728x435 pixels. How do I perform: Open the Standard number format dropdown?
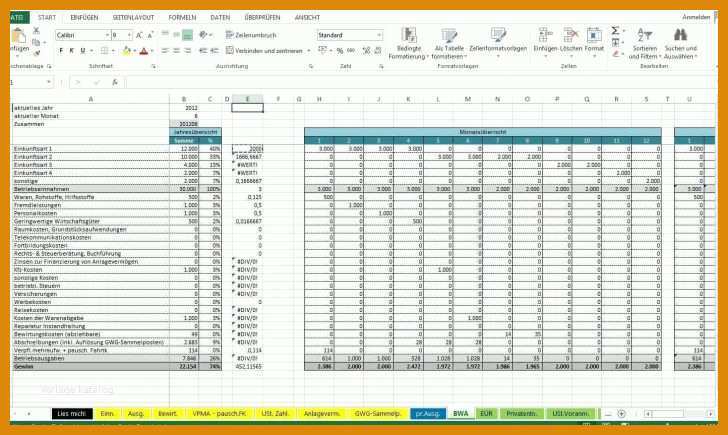tap(379, 35)
